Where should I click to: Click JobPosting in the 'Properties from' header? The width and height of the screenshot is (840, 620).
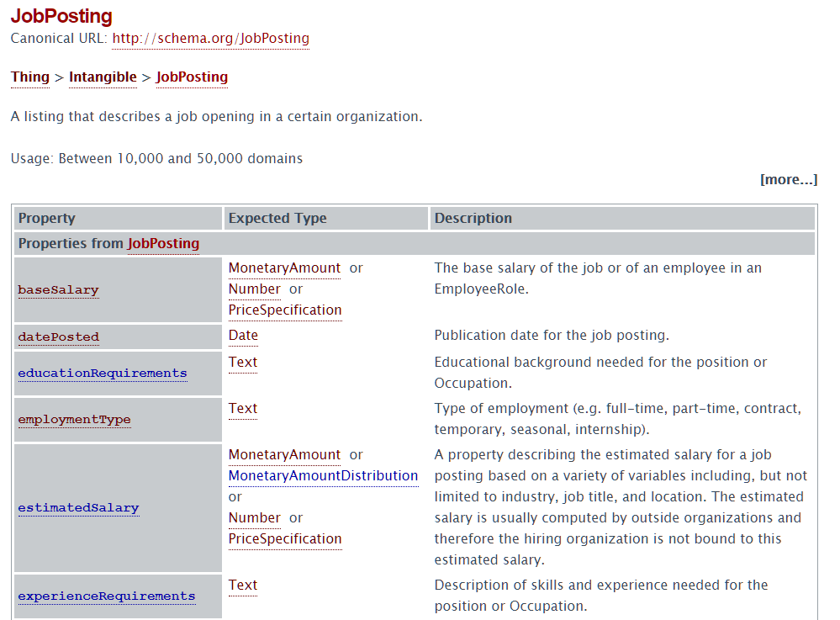[x=163, y=244]
